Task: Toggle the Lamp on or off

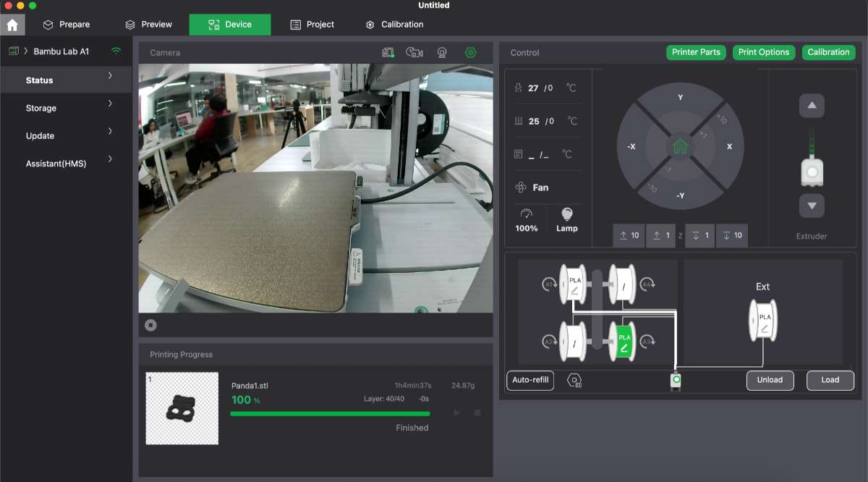Action: pos(566,219)
